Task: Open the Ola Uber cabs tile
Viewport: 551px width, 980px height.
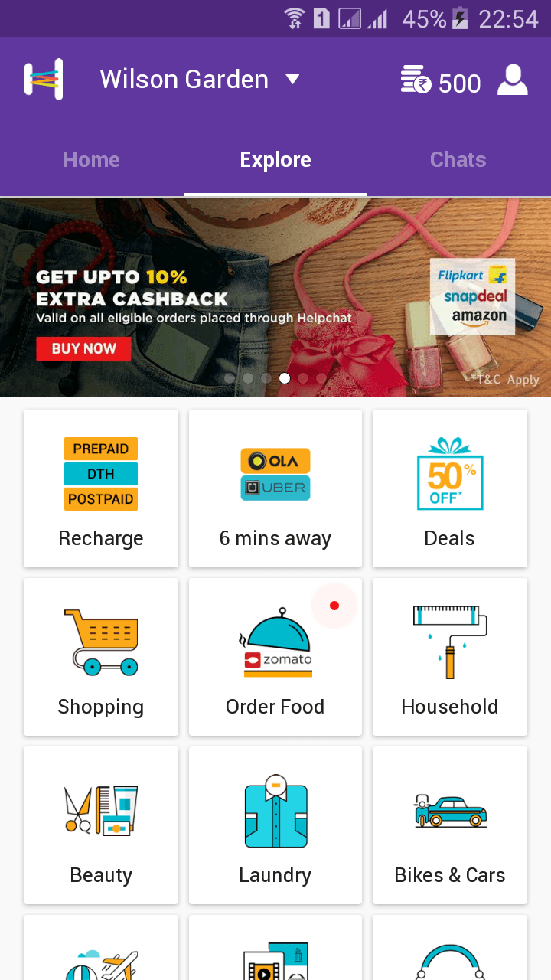Action: pyautogui.click(x=275, y=488)
